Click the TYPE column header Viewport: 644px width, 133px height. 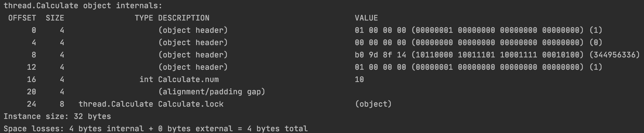144,18
